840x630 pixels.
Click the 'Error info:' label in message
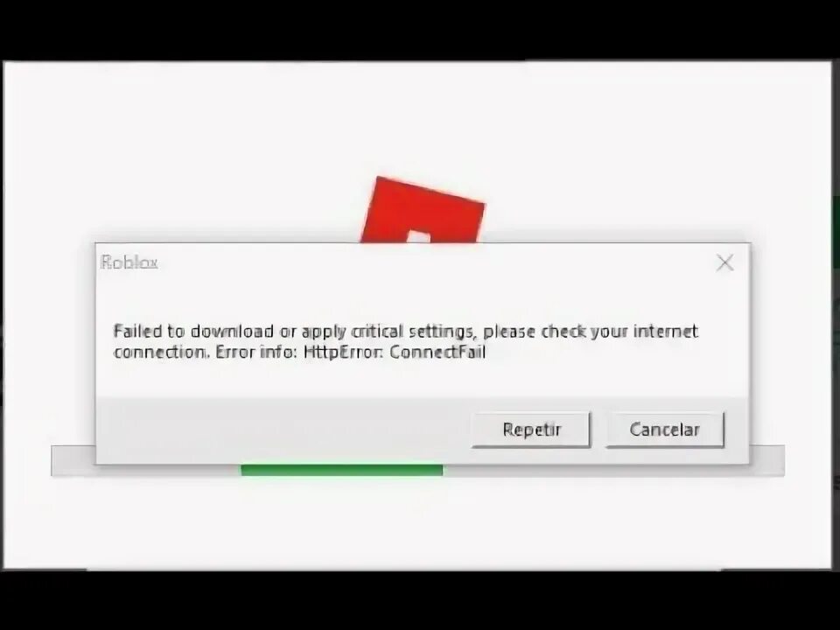pos(256,352)
